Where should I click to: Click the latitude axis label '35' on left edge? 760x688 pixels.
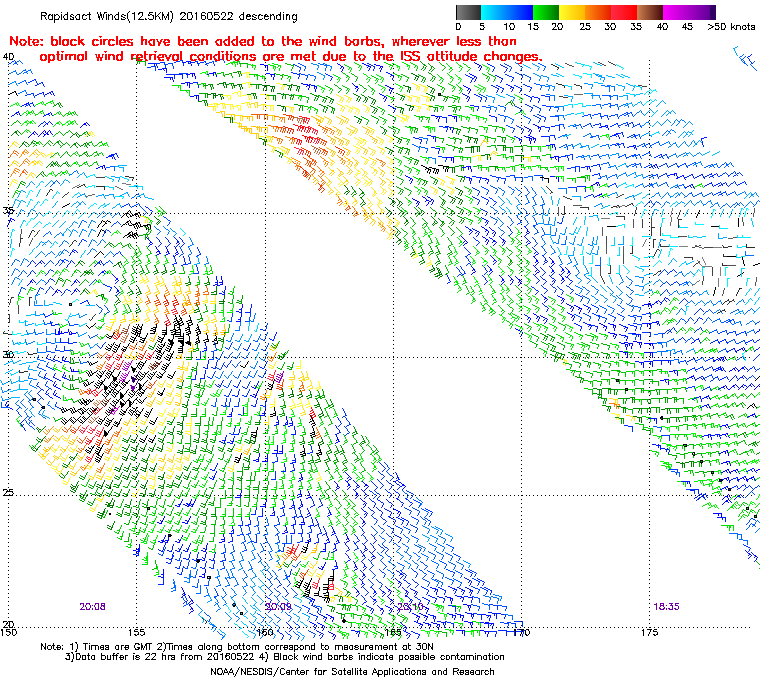pos(8,210)
